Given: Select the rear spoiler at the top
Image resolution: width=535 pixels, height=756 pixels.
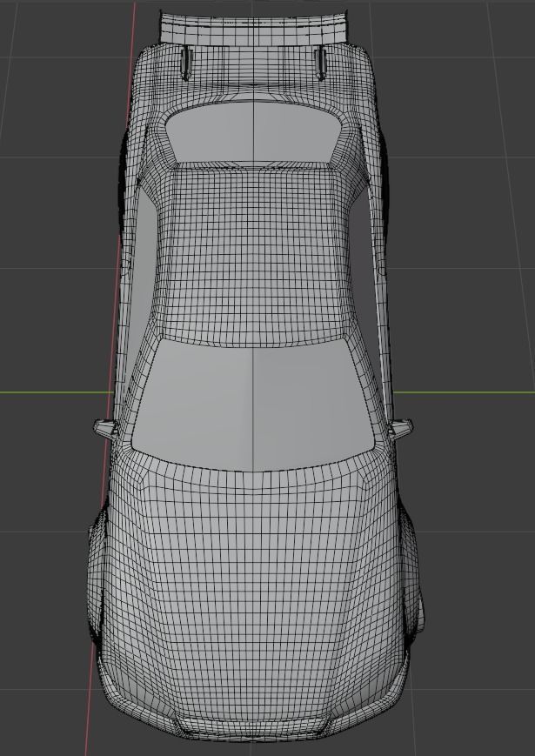Looking at the screenshot, I should (254, 28).
